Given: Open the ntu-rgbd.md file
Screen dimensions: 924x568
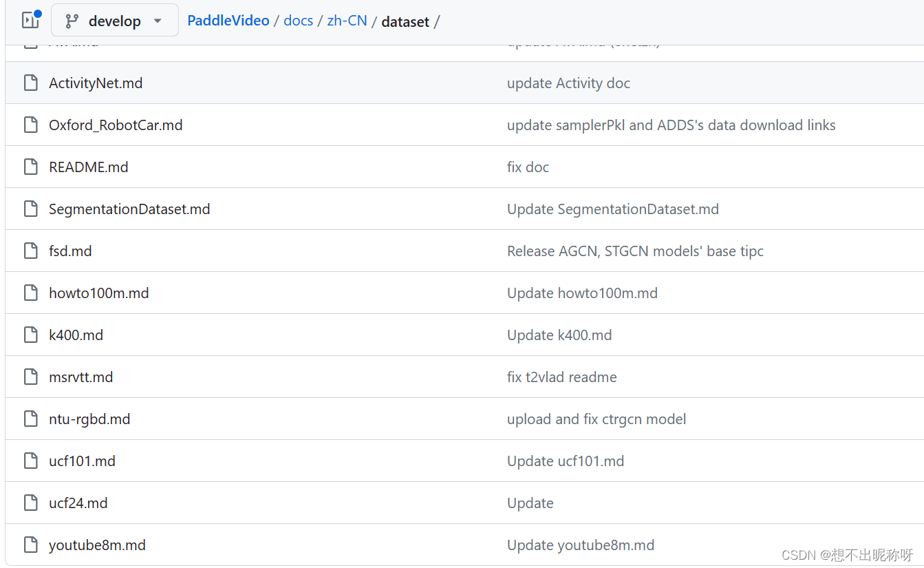Looking at the screenshot, I should (x=89, y=419).
